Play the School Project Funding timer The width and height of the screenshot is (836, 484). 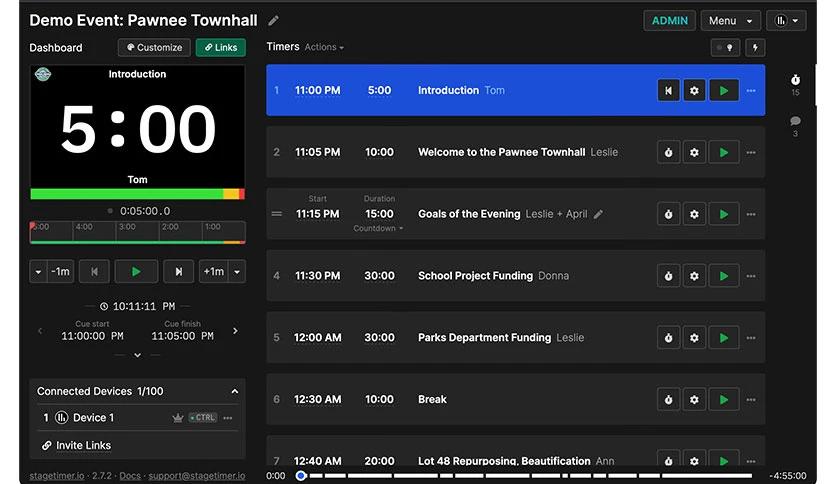724,276
